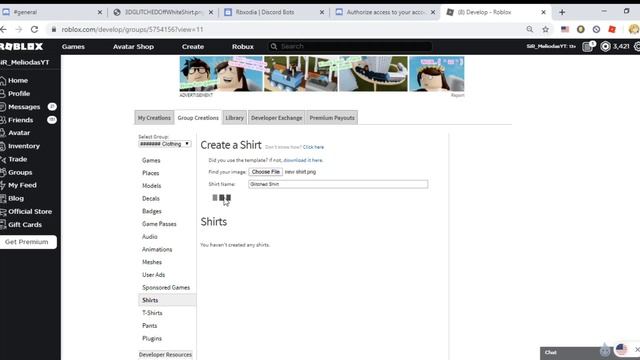
Task: Click browser zoom magnifier icon in address bar
Action: click(530, 29)
